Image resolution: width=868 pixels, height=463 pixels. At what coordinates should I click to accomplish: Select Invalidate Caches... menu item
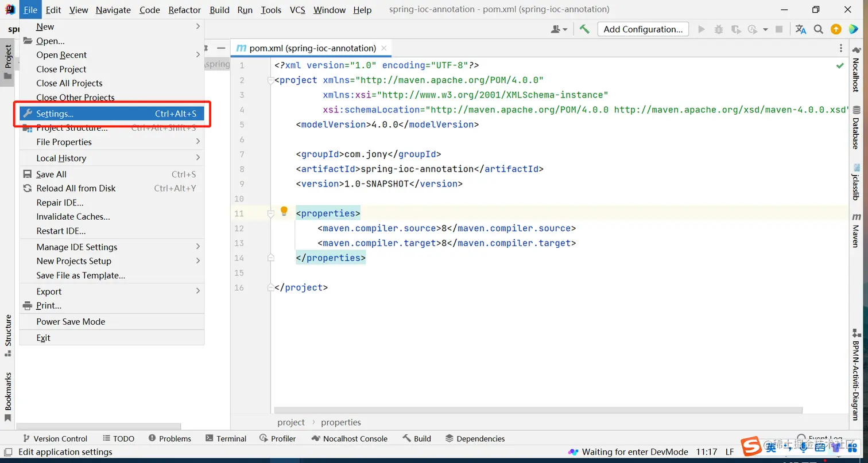pyautogui.click(x=112, y=217)
